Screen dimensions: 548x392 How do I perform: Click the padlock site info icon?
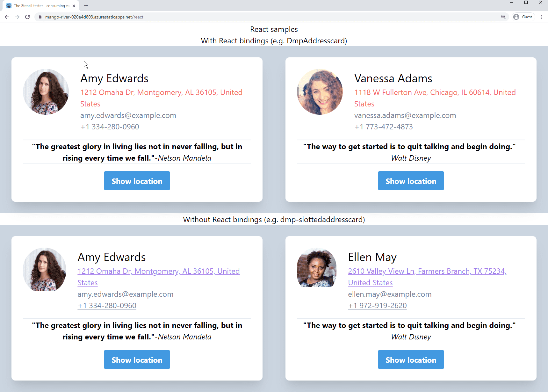tap(40, 17)
